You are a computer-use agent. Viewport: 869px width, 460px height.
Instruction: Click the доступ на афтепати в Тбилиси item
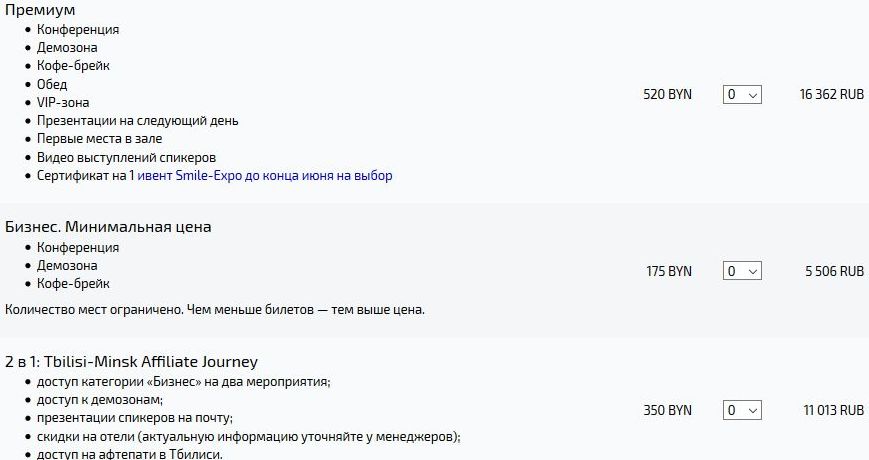pos(130,454)
